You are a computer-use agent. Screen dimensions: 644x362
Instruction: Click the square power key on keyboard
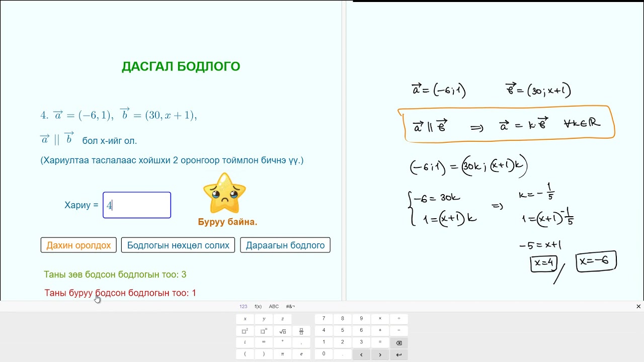pos(245,330)
